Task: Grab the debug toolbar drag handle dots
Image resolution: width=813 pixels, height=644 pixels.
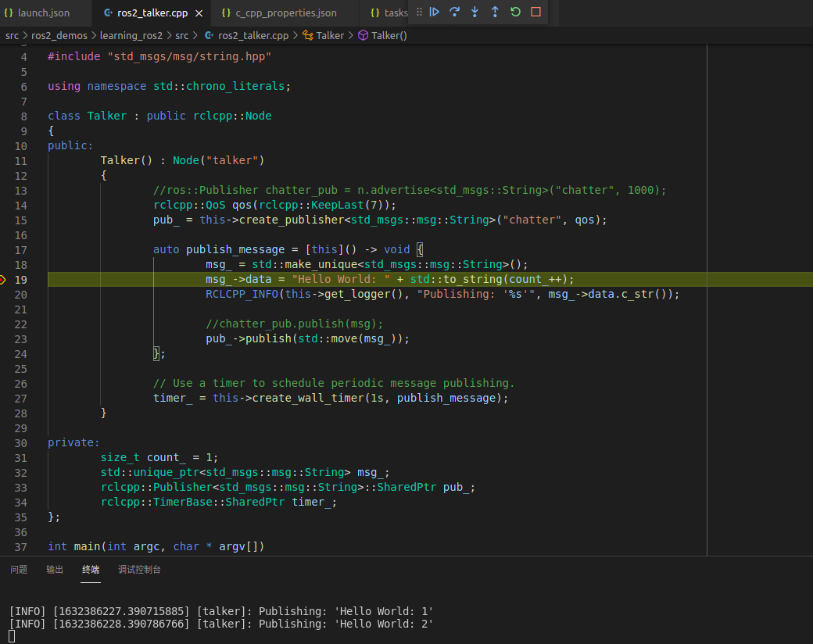Action: tap(421, 12)
